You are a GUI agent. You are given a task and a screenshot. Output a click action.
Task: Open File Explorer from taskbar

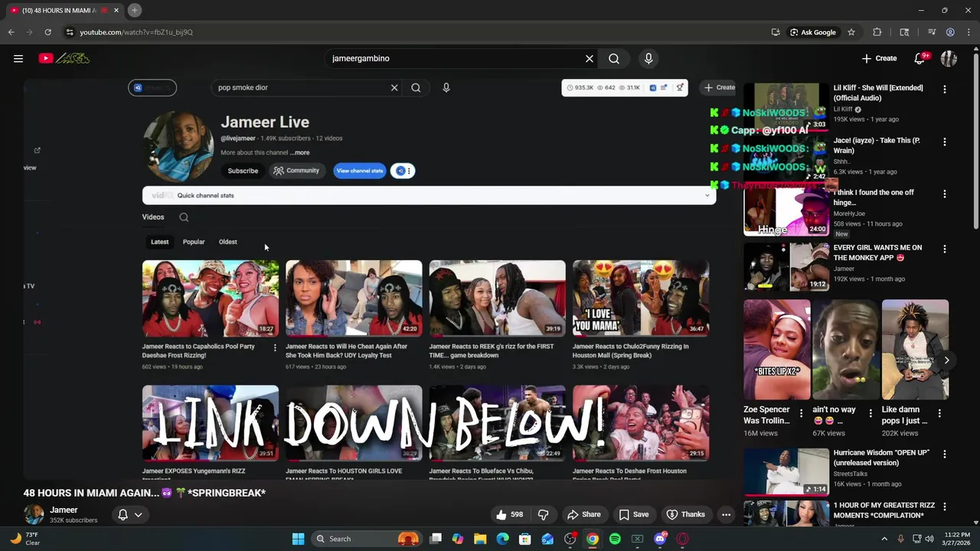pos(480,539)
